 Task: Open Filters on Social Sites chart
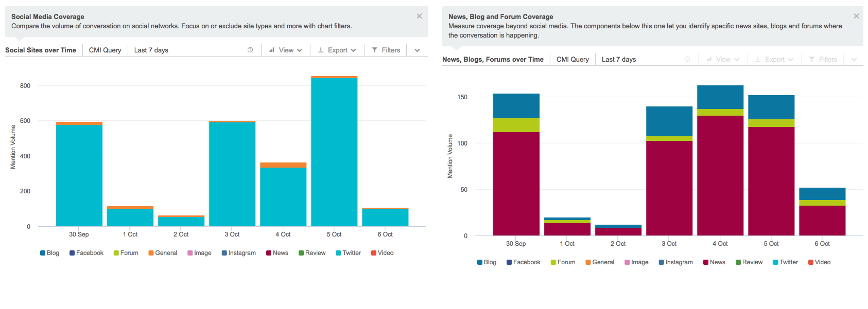tap(386, 50)
